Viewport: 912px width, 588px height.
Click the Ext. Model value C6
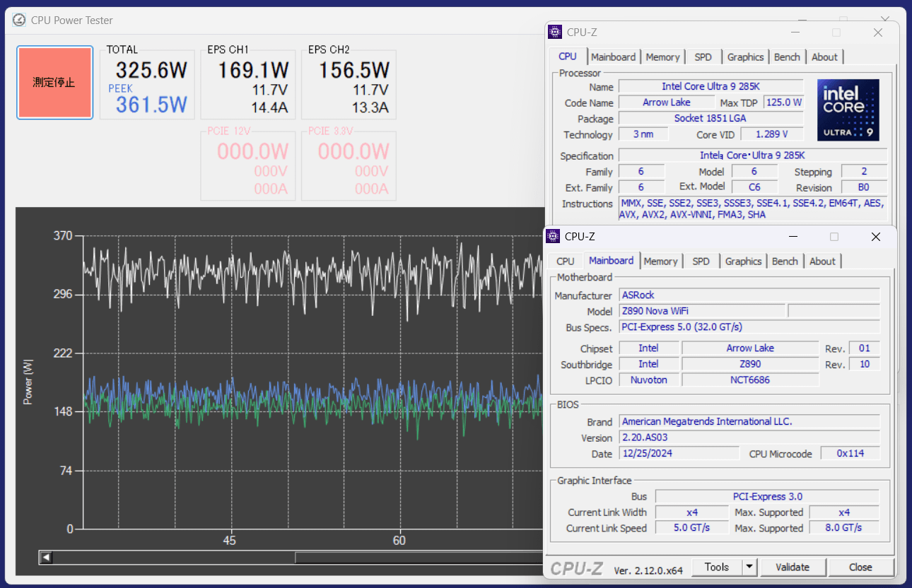coord(754,187)
